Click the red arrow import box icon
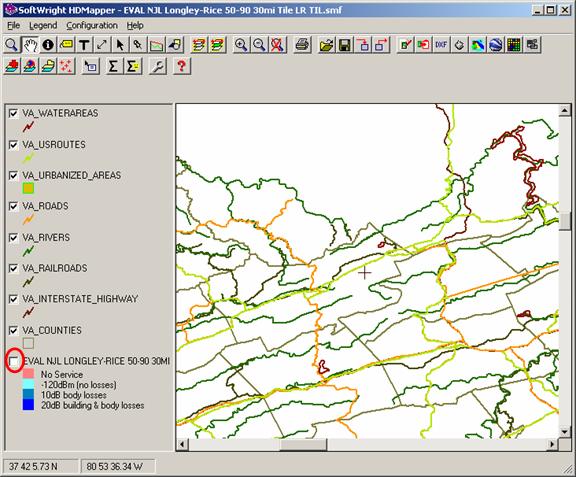Screen dimensions: 576x477 423,45
